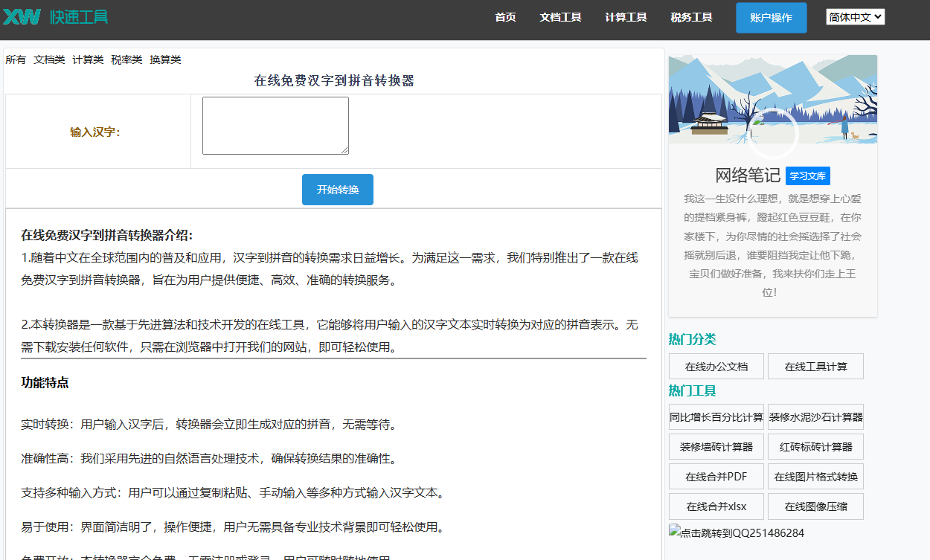Open the 在线办公文档 category
Image resolution: width=930 pixels, height=560 pixels.
(716, 367)
